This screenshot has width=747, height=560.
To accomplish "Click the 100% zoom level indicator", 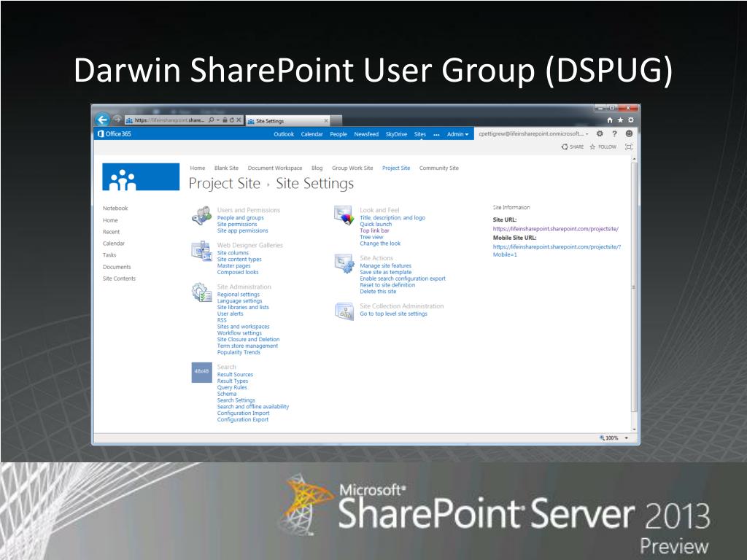I will [x=609, y=438].
